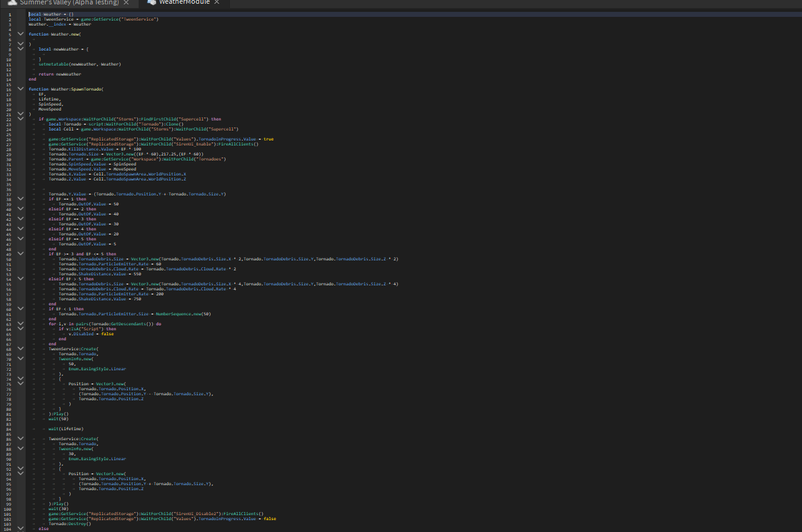Place cursor on the wait(Lifetime) line

(x=66, y=429)
